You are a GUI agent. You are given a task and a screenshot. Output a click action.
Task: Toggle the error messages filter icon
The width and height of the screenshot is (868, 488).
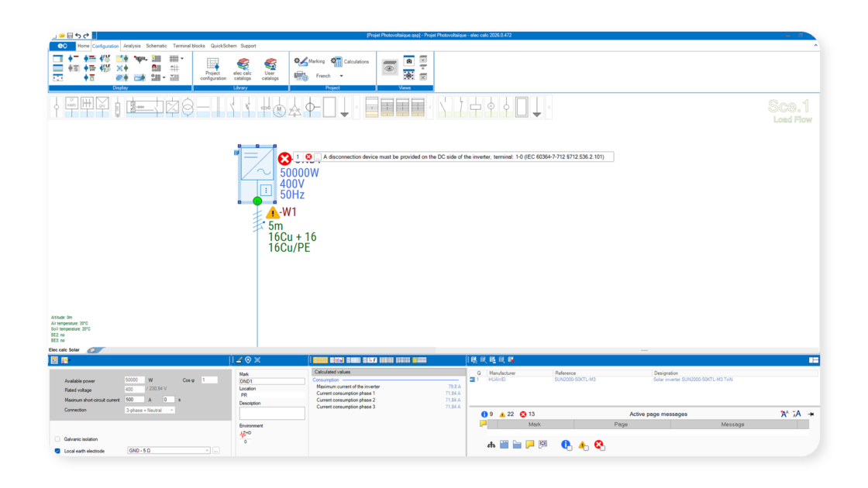[598, 445]
